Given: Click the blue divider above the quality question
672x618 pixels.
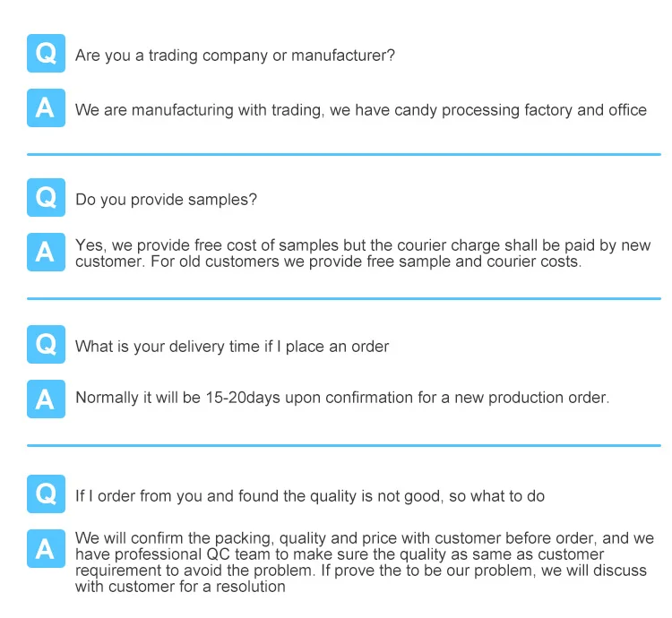Looking at the screenshot, I should pos(344,445).
